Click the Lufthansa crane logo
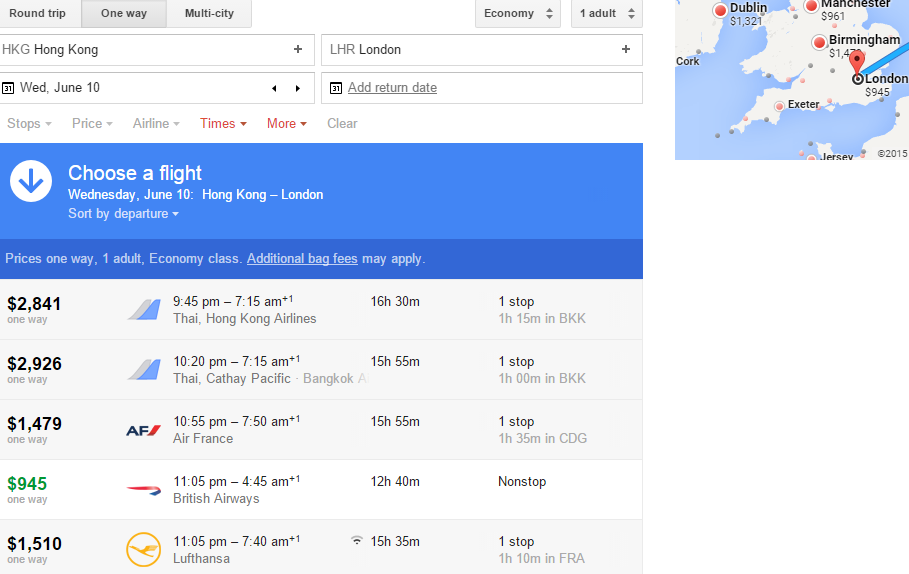This screenshot has width=909, height=574. tap(143, 549)
